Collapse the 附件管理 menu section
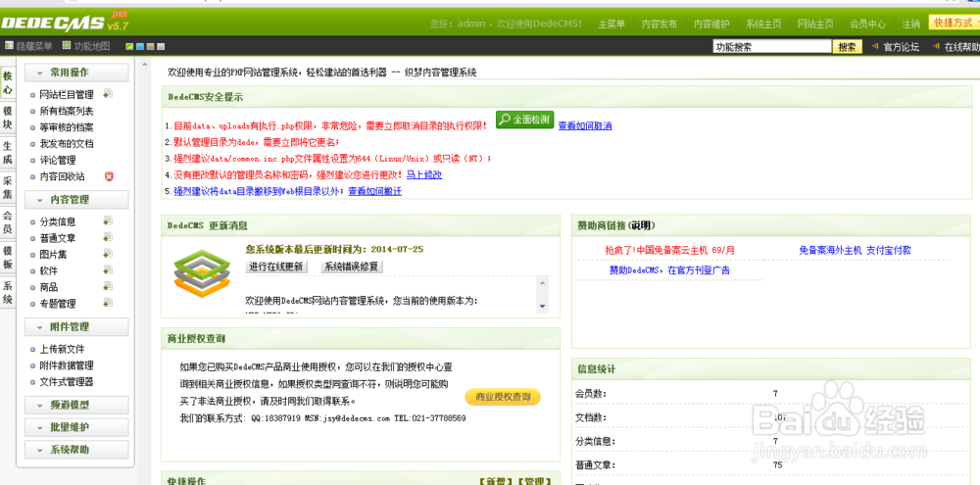 click(x=76, y=327)
